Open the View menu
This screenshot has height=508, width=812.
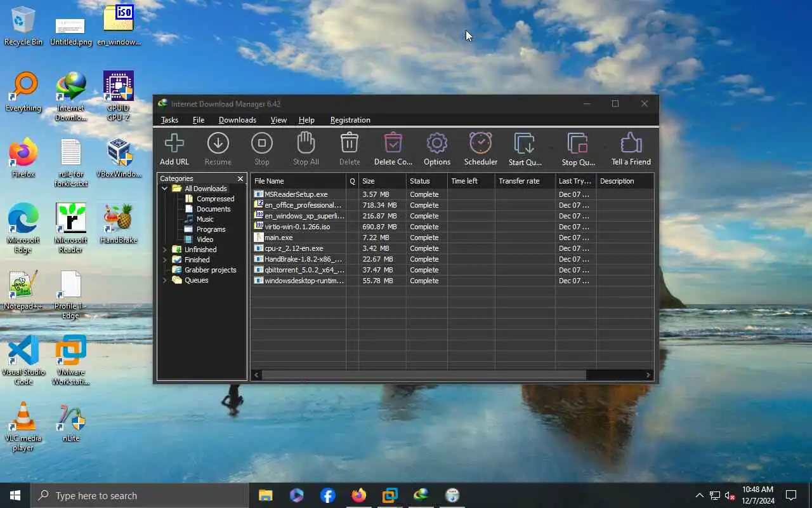(278, 120)
